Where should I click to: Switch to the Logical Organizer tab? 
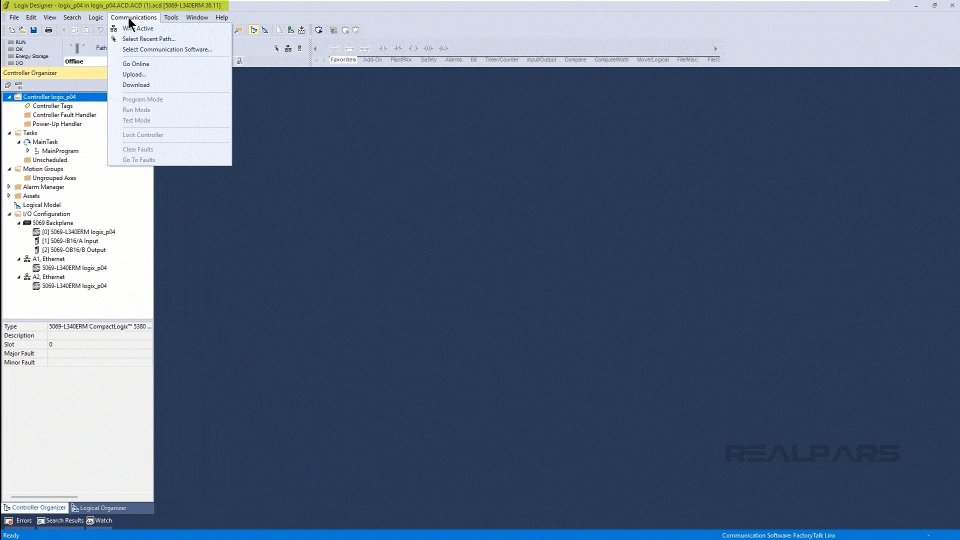pyautogui.click(x=99, y=508)
